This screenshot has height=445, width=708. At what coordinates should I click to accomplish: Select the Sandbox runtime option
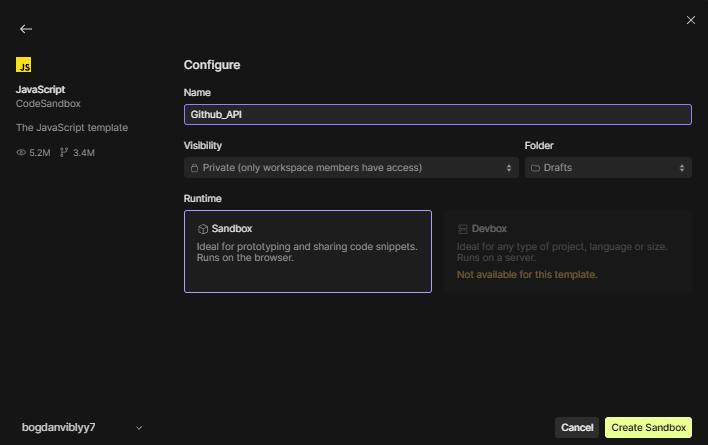coord(307,251)
